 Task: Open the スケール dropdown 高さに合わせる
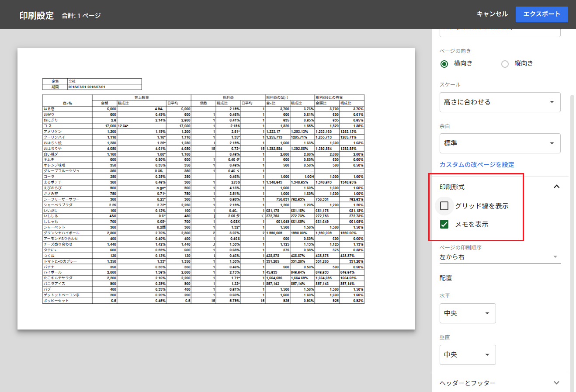(x=500, y=102)
